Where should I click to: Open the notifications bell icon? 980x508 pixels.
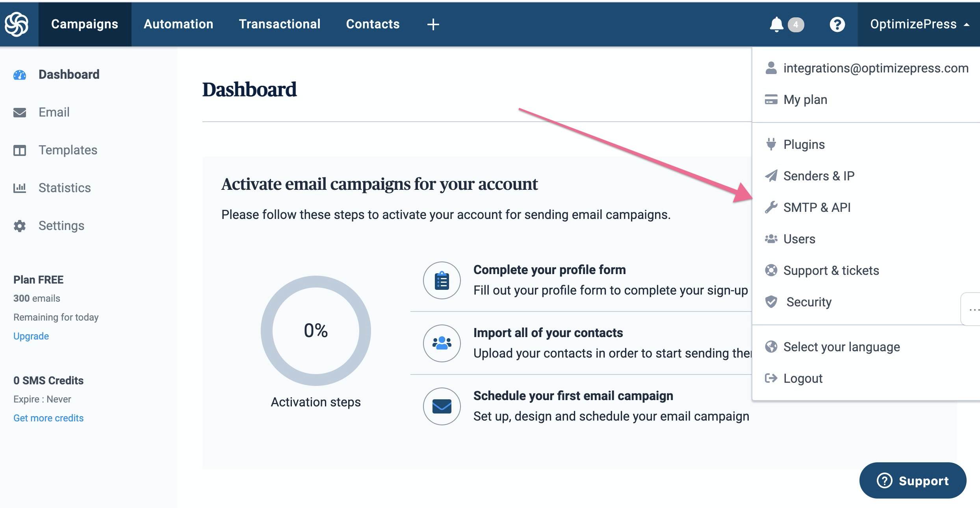point(776,24)
